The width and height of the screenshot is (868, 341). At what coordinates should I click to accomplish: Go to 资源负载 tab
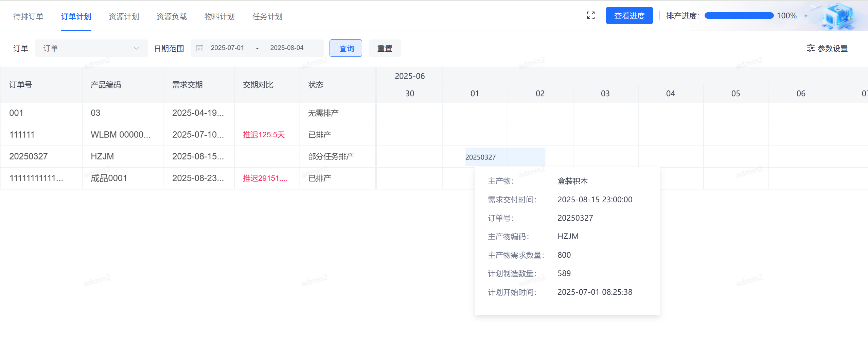coord(172,16)
